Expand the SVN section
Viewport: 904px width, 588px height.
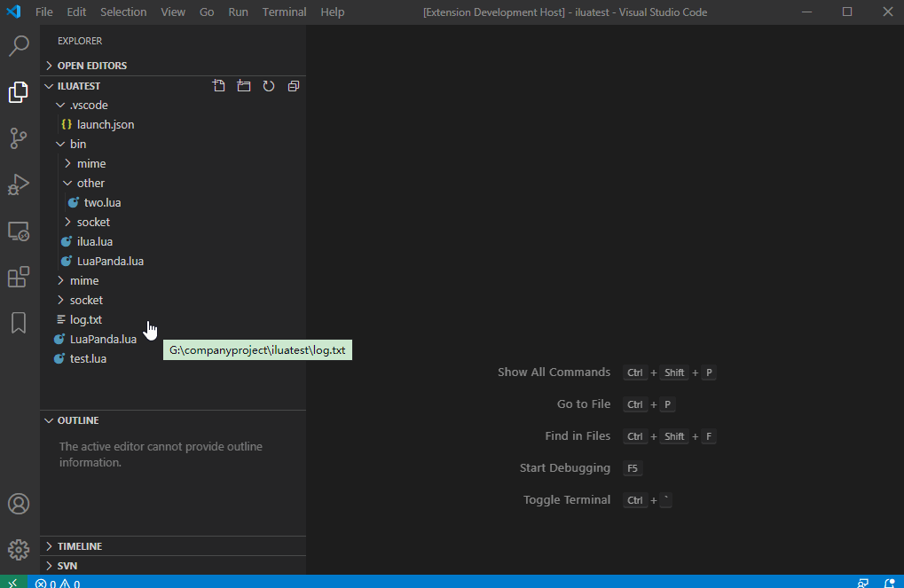(x=173, y=566)
